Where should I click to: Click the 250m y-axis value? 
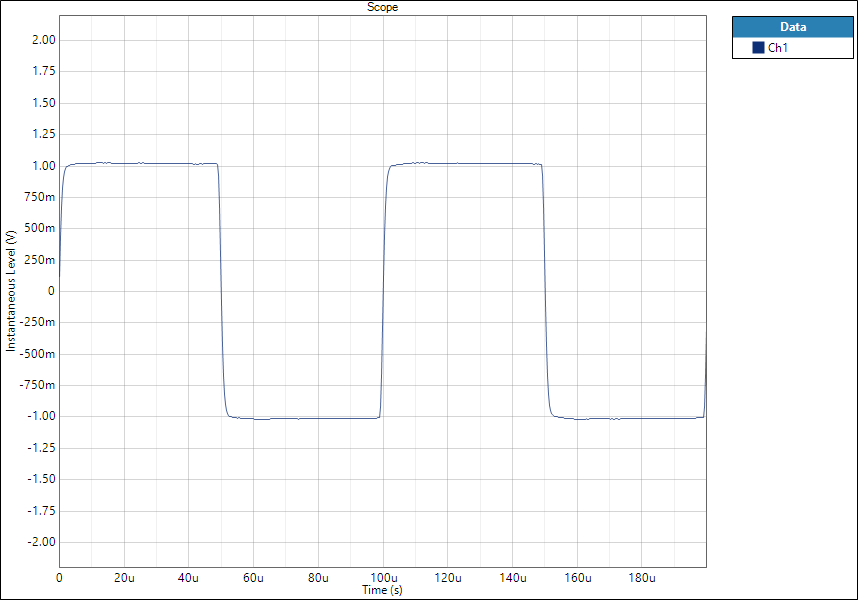[x=39, y=260]
